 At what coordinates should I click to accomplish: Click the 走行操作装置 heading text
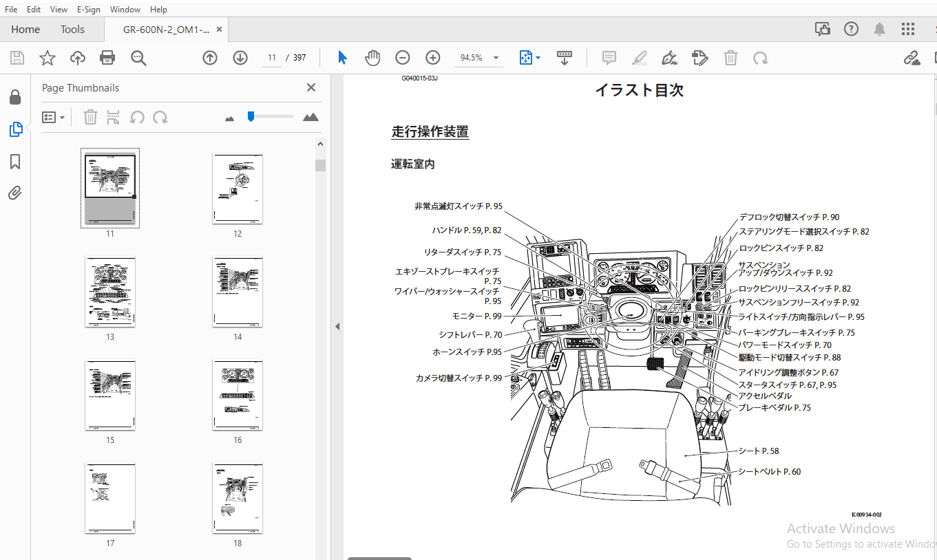pyautogui.click(x=430, y=131)
